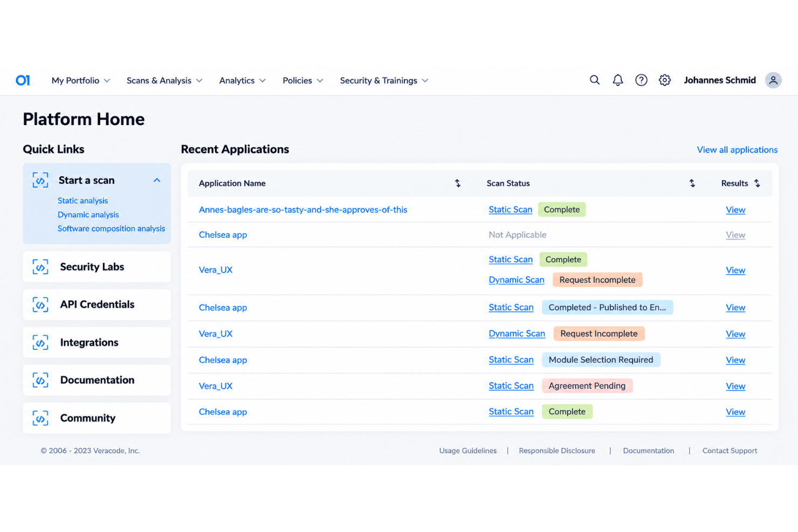798x532 pixels.
Task: Open the Community card
Action: click(x=97, y=418)
